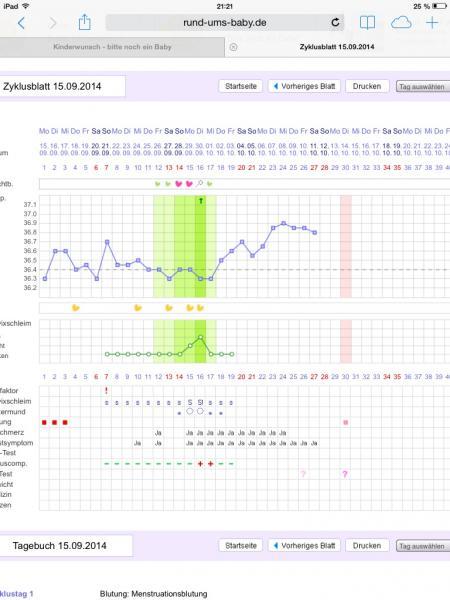Click the first red plus on day 16
450x600 pixels.
pos(200,464)
